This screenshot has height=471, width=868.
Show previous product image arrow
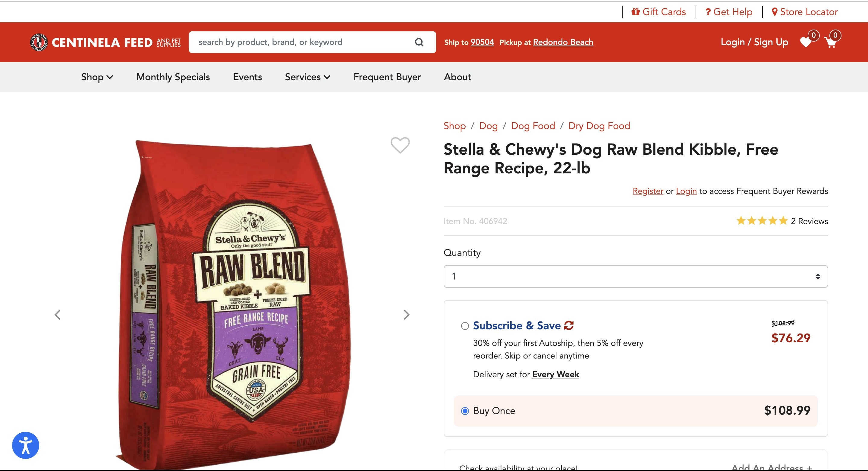pyautogui.click(x=58, y=315)
